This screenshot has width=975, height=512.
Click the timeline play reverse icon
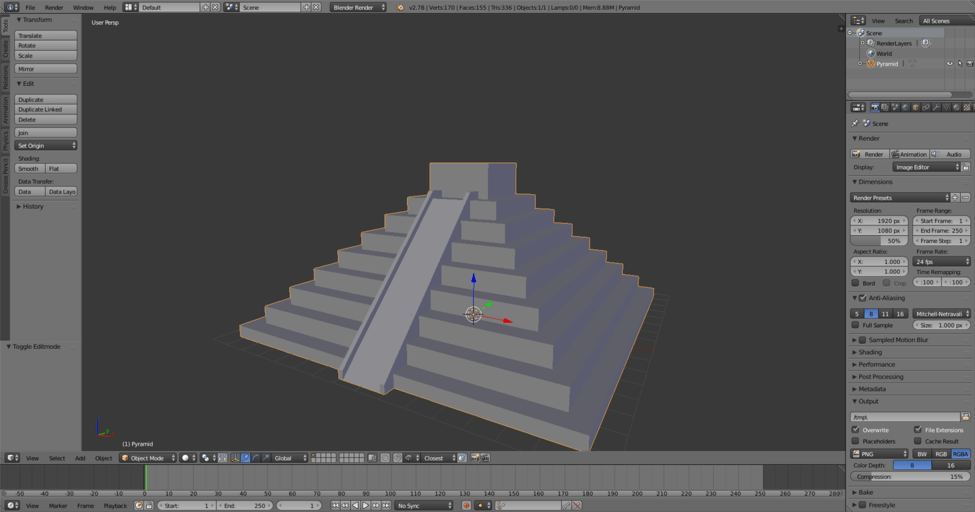tap(356, 506)
